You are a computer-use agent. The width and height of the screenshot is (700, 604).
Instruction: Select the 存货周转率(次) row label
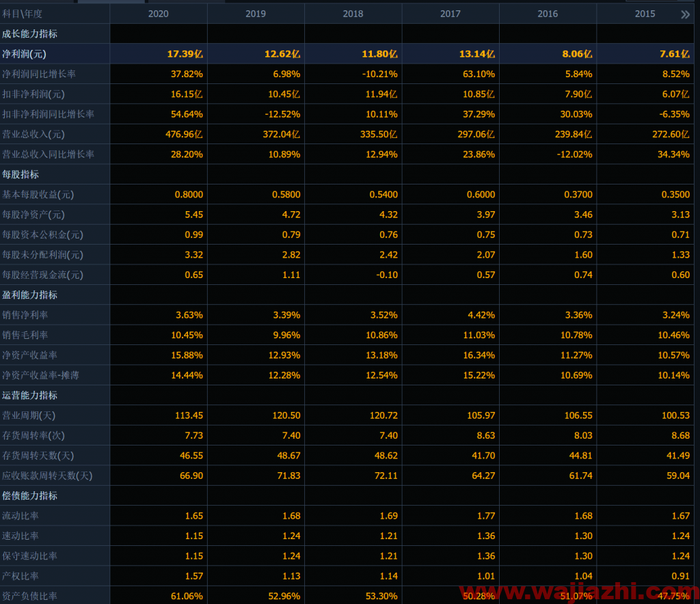pos(33,435)
